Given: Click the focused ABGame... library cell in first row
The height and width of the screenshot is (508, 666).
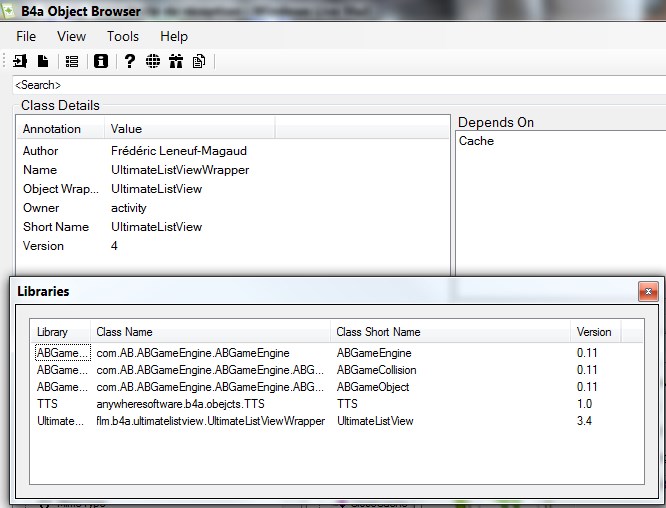Looking at the screenshot, I should coord(62,353).
